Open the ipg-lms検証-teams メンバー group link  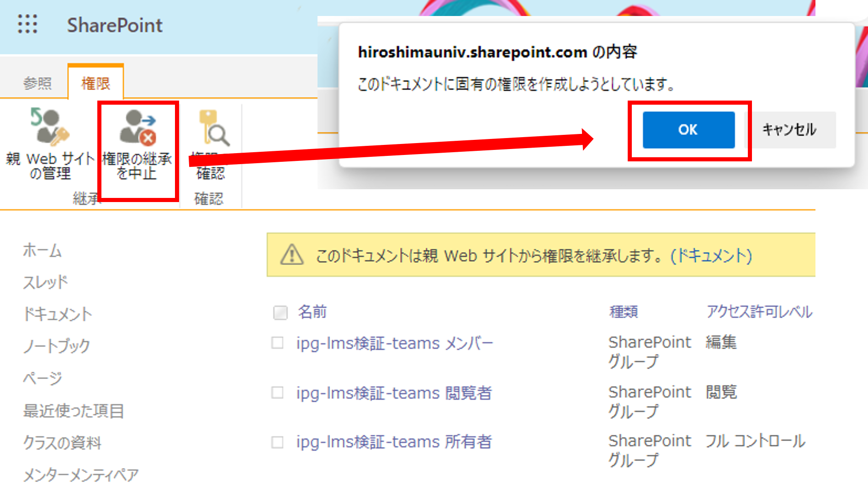pyautogui.click(x=395, y=343)
